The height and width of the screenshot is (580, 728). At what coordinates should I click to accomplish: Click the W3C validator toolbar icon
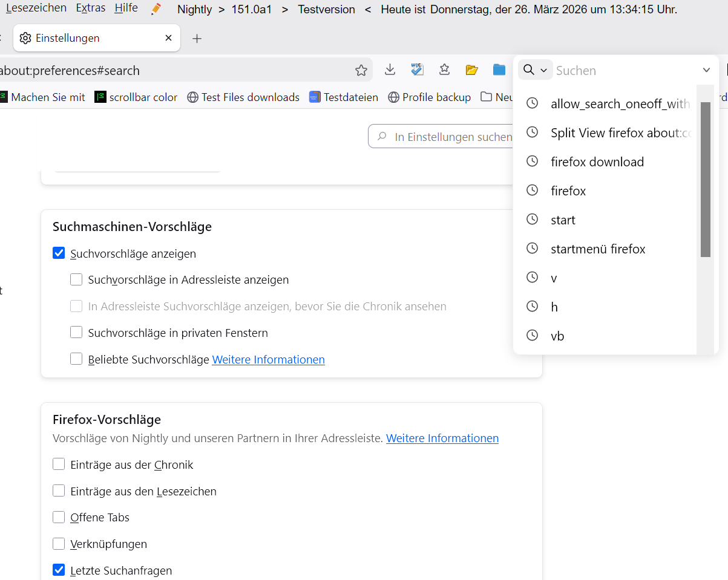point(417,70)
